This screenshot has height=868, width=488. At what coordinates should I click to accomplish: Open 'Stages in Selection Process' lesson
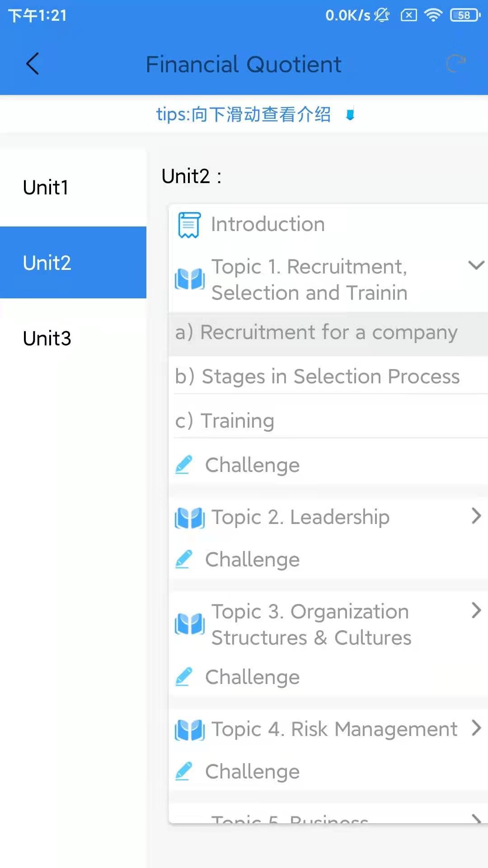[317, 377]
